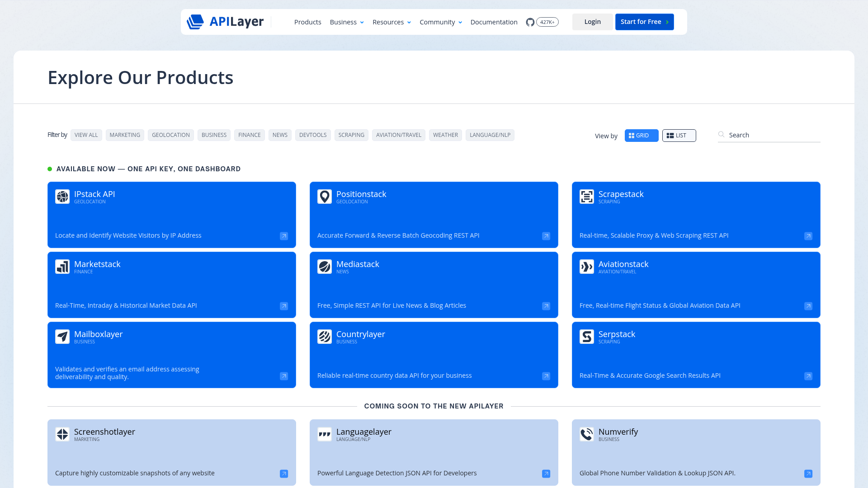Filter products by VIEW ALL
The image size is (868, 488).
86,135
